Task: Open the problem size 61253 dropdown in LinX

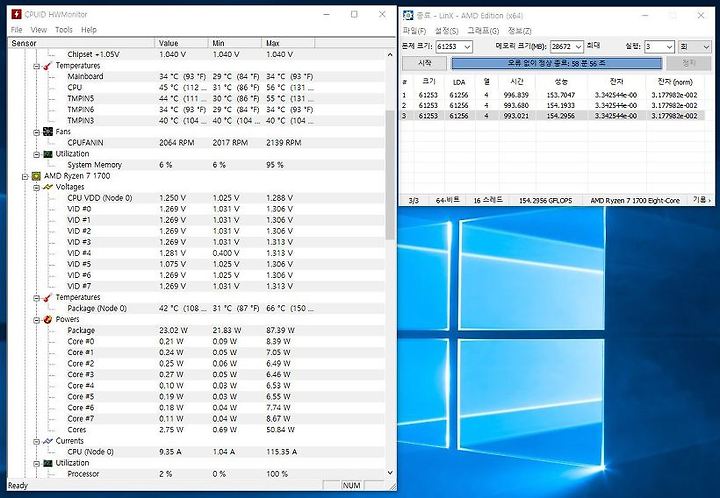Action: click(x=467, y=47)
